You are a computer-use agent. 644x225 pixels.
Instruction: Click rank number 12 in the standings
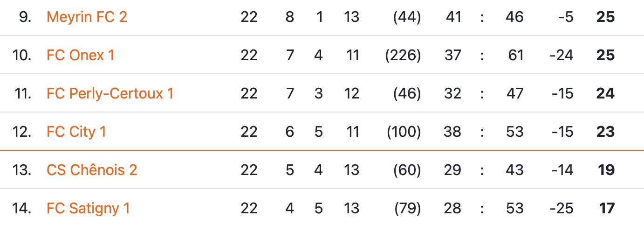point(22,132)
